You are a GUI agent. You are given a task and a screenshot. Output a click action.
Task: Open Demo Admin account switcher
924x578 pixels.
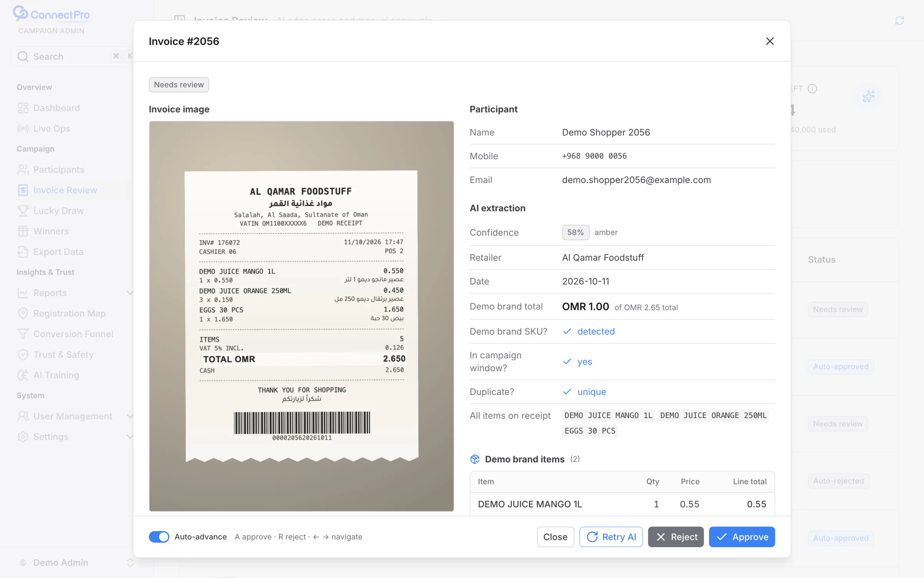tap(76, 563)
